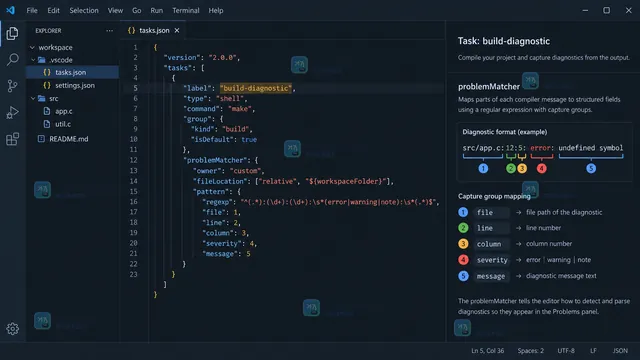The height and width of the screenshot is (360, 640).
Task: Click green circle 2 beside line mapping
Action: click(463, 228)
